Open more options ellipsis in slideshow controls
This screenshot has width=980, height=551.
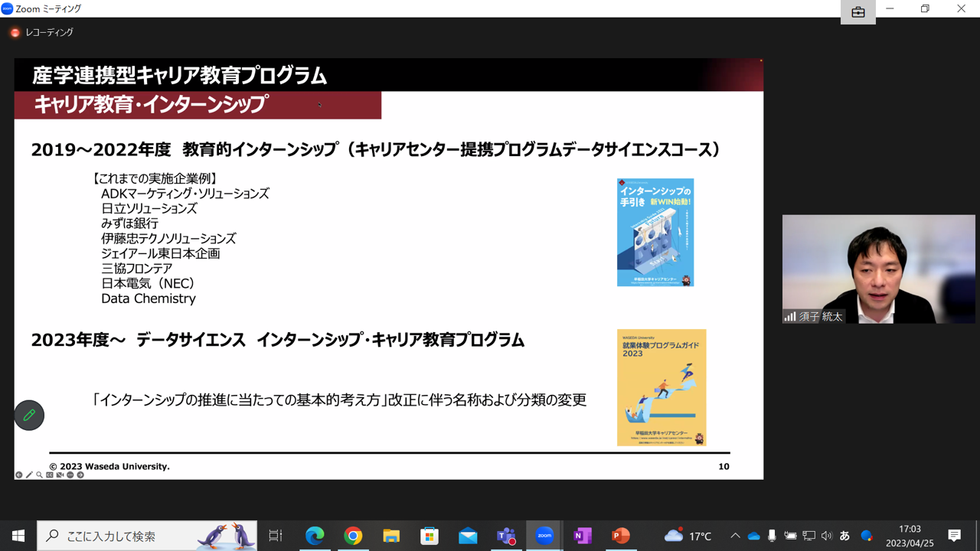70,475
